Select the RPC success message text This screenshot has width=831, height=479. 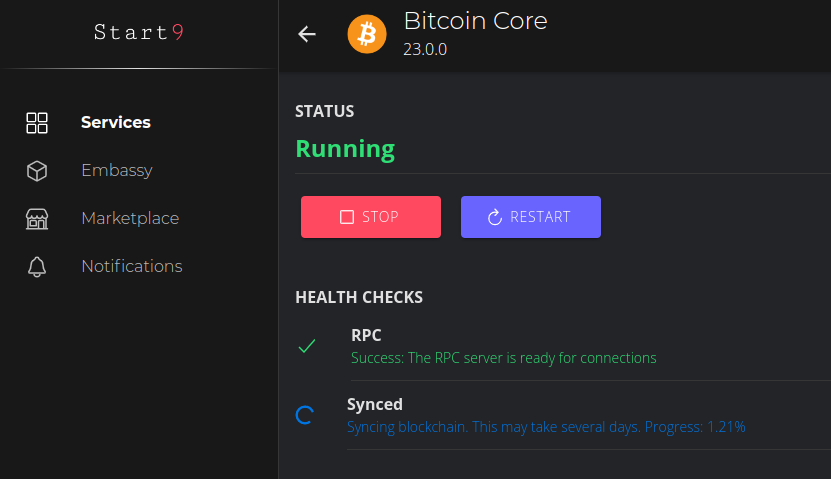click(x=503, y=358)
